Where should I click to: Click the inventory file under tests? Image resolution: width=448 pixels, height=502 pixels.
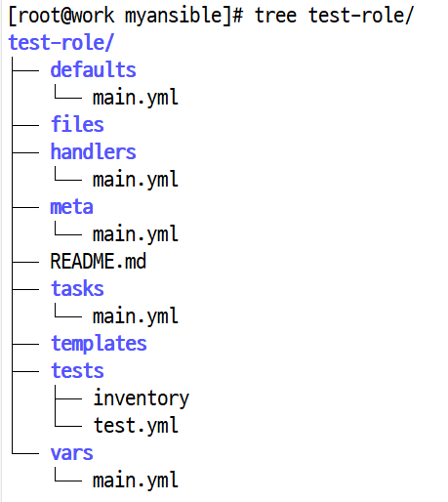pos(142,397)
